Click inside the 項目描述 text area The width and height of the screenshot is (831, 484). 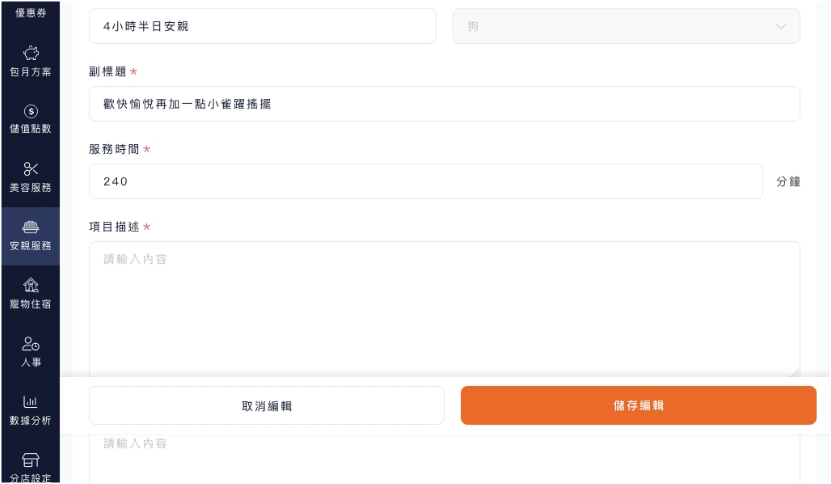(444, 309)
